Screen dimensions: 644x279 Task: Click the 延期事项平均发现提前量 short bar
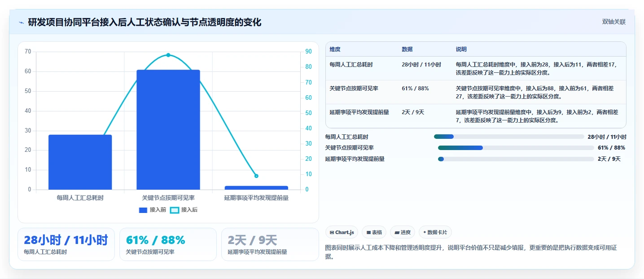(x=256, y=188)
